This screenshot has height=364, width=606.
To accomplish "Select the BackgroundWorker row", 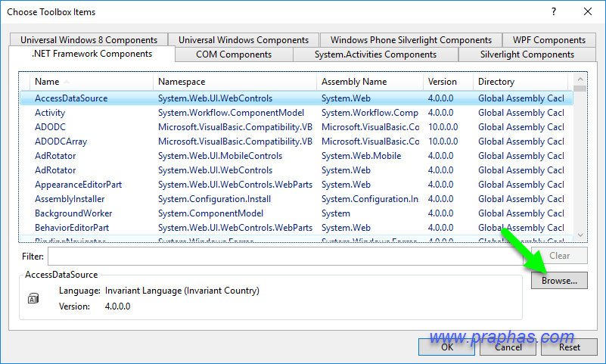I will (297, 213).
